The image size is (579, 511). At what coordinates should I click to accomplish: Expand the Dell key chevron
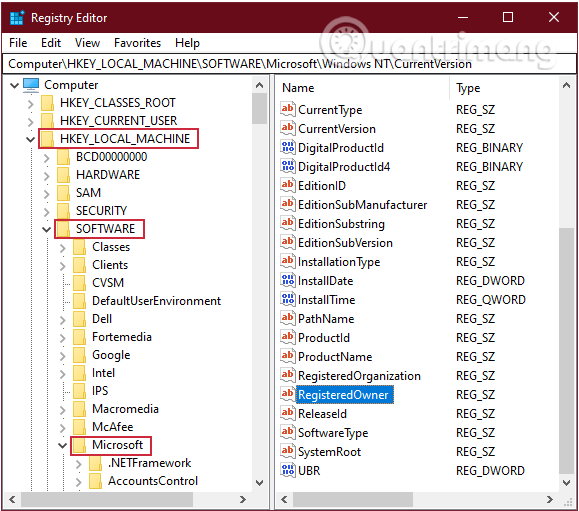(x=63, y=319)
